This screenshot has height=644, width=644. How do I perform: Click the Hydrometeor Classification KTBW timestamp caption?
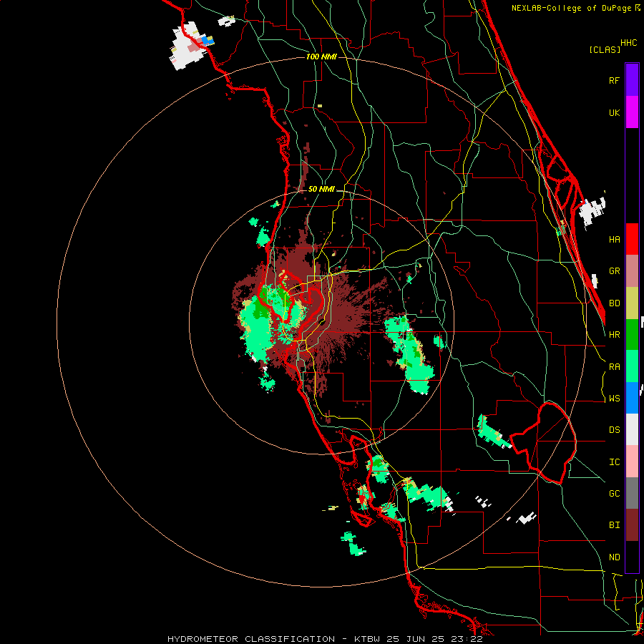pyautogui.click(x=325, y=639)
